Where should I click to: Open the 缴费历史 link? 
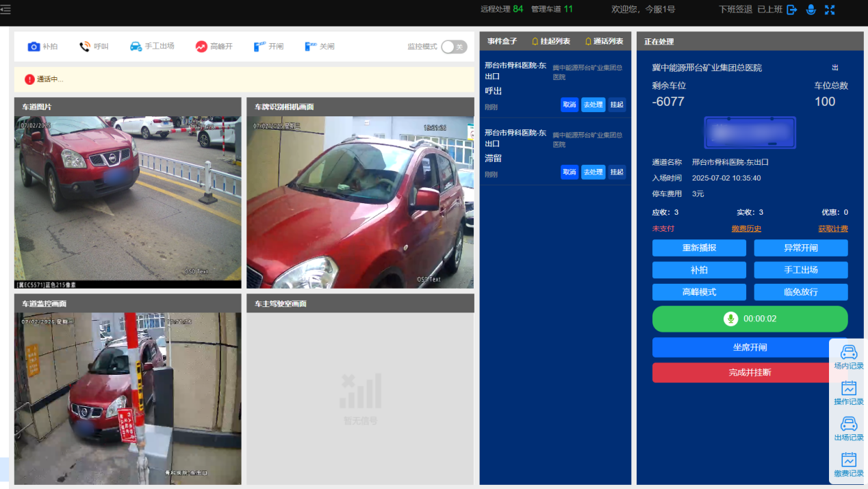coord(746,229)
